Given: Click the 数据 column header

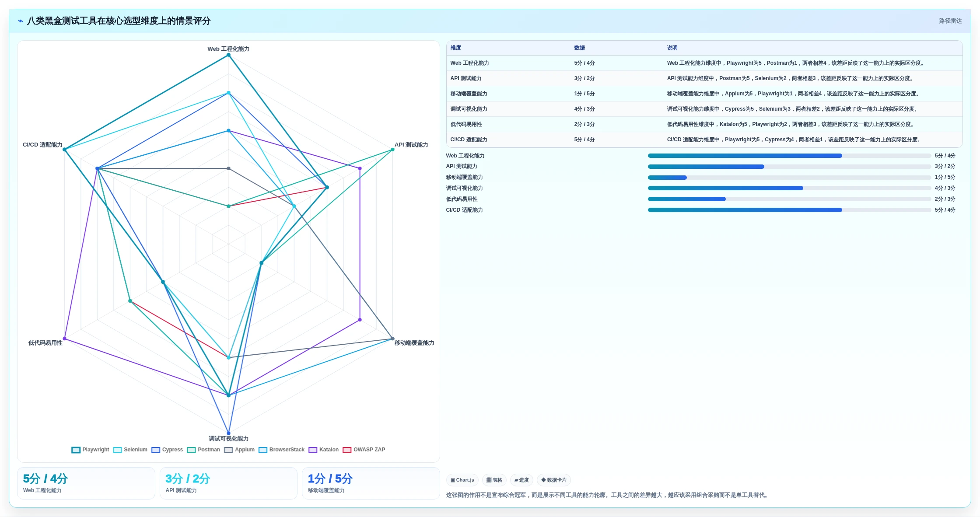Looking at the screenshot, I should (x=580, y=48).
